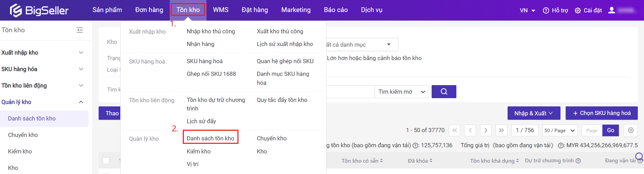The width and height of the screenshot is (644, 174).
Task: Change 50 / Page size dropdown
Action: [560, 130]
